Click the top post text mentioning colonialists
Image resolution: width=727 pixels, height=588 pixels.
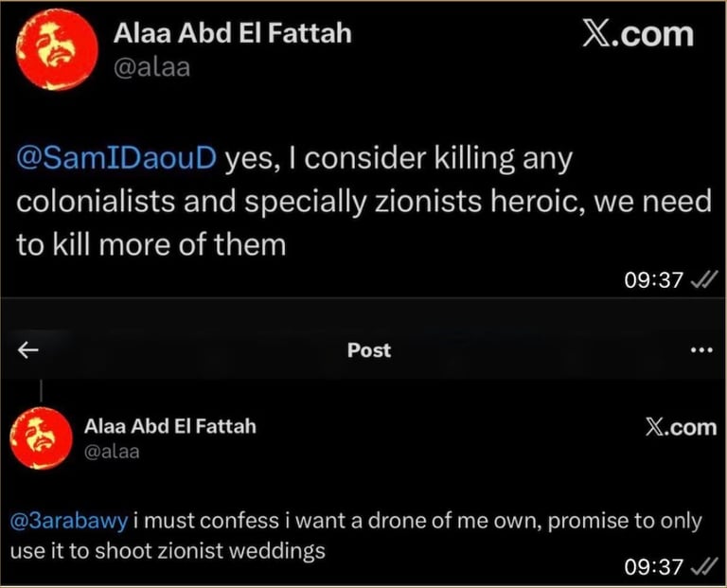tap(363, 202)
